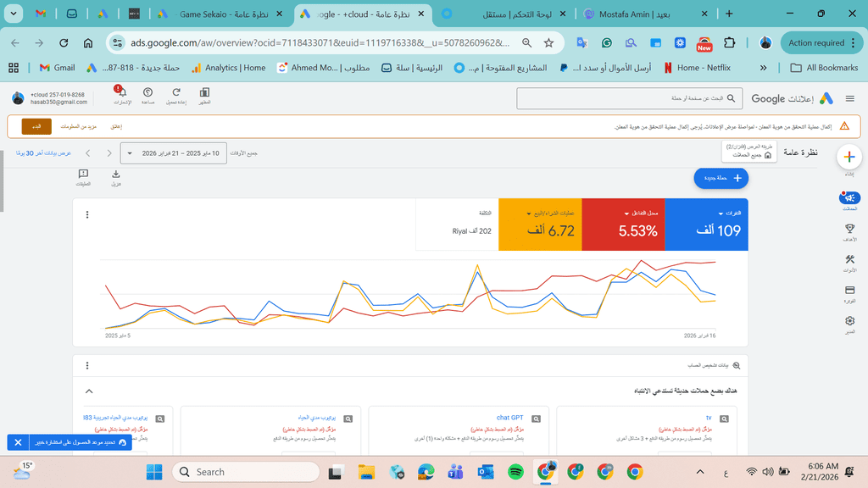The height and width of the screenshot is (488, 868).
Task: Expand the red interaction rate metric dropdown
Action: [x=625, y=213]
